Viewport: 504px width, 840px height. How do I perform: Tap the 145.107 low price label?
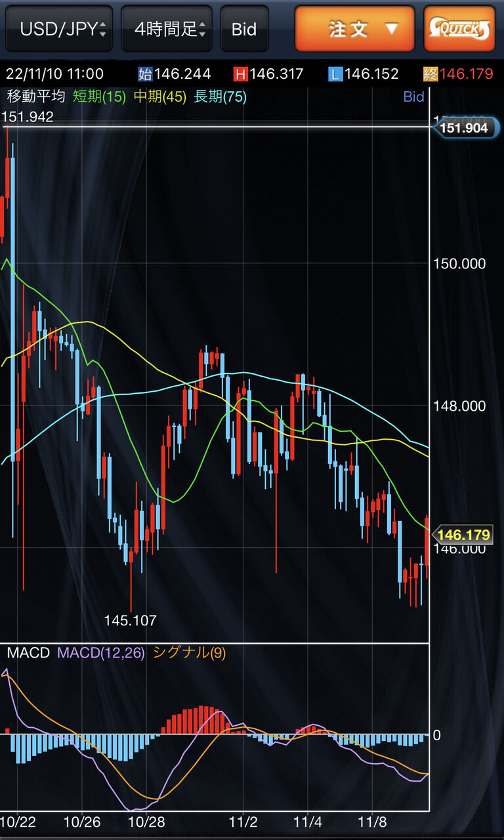[131, 619]
